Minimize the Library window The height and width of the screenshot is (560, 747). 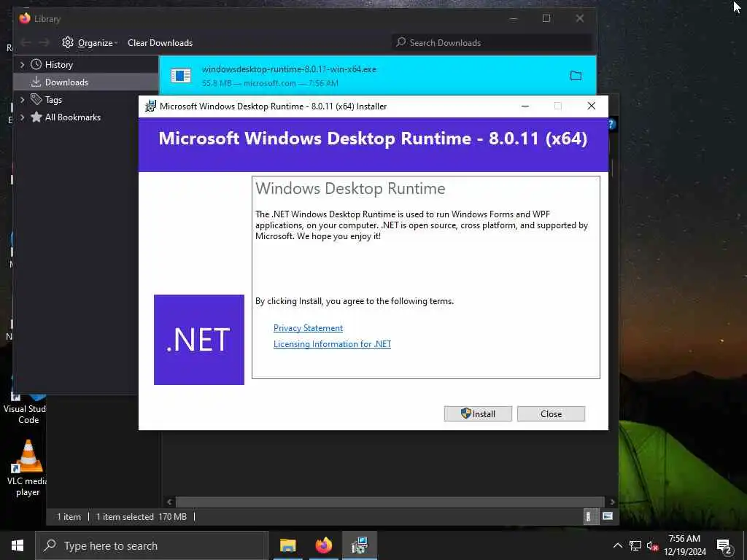pos(513,18)
